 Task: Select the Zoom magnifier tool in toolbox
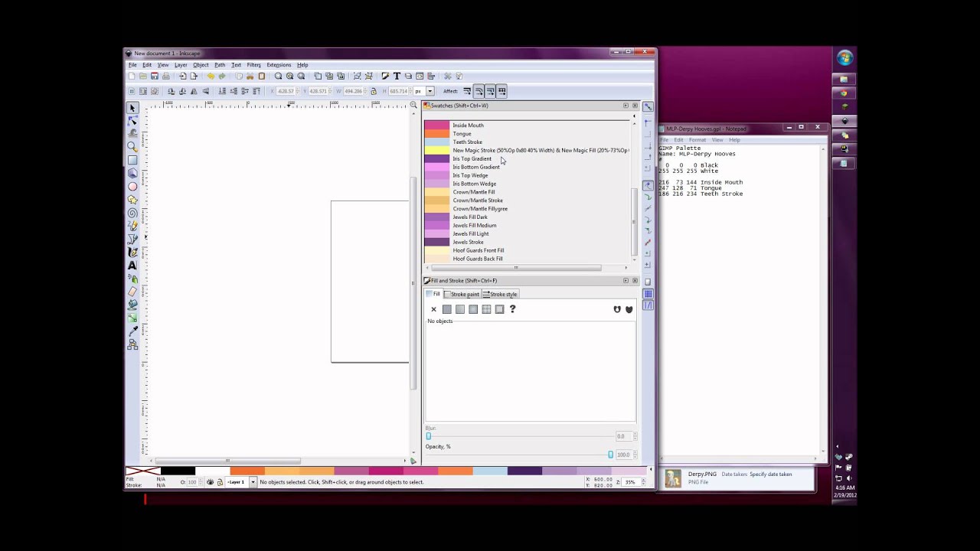click(132, 147)
